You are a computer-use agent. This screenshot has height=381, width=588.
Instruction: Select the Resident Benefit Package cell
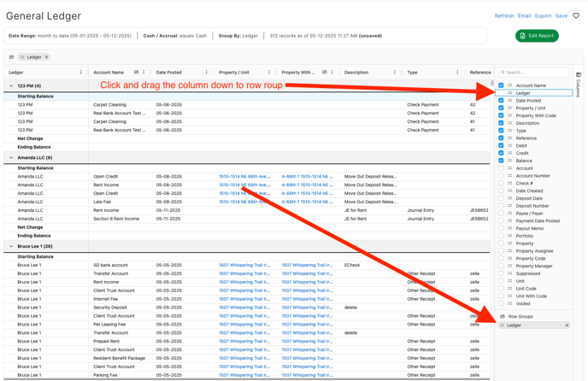pos(120,358)
